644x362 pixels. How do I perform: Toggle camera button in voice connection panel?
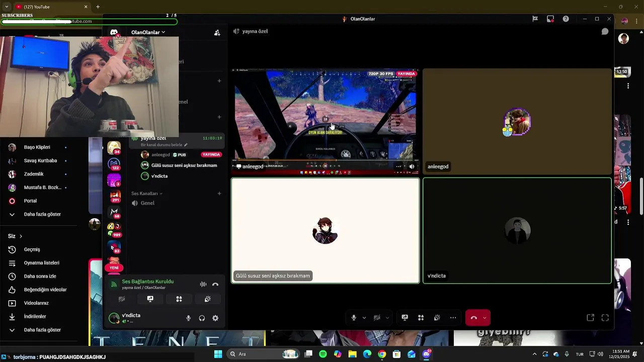(x=122, y=299)
